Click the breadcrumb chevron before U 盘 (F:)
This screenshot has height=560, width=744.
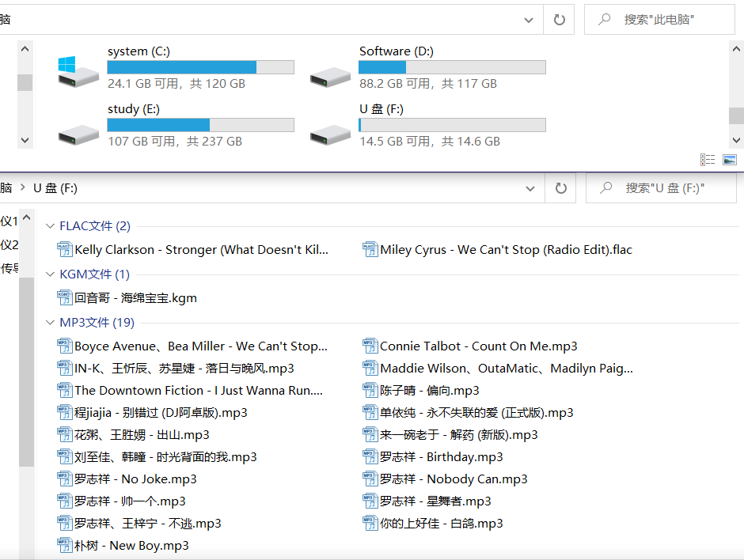point(22,187)
